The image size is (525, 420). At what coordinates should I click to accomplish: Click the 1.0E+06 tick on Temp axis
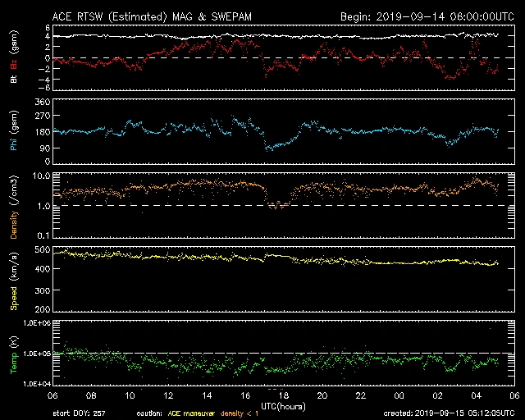[x=38, y=323]
